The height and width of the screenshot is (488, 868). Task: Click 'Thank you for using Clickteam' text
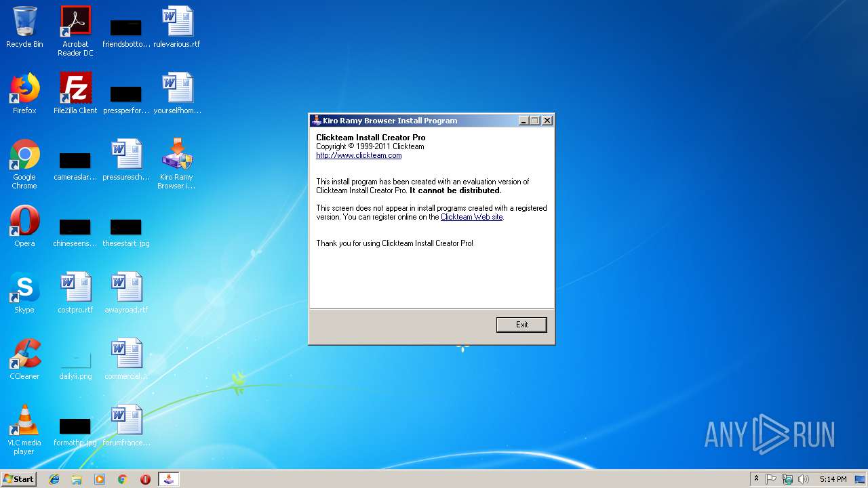[395, 243]
